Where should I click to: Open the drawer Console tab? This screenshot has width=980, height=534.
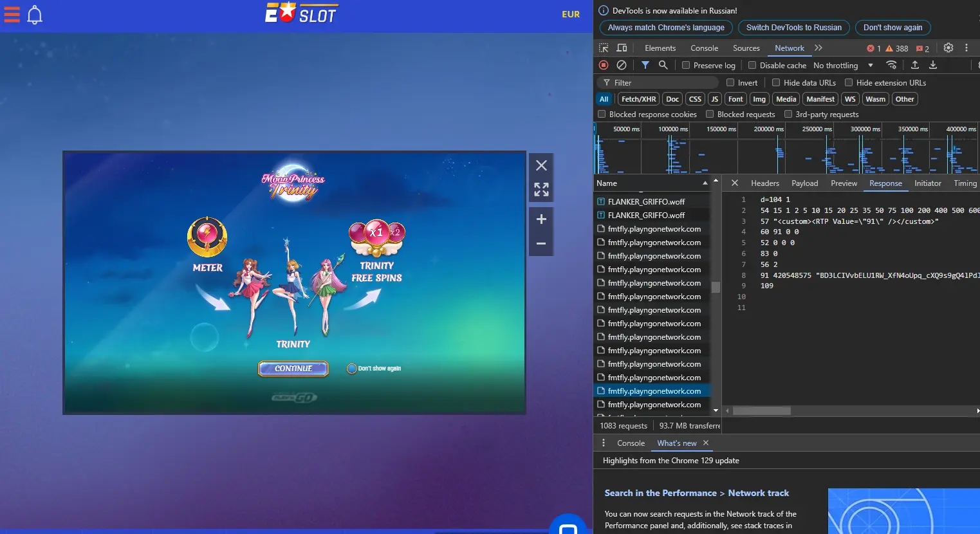631,443
